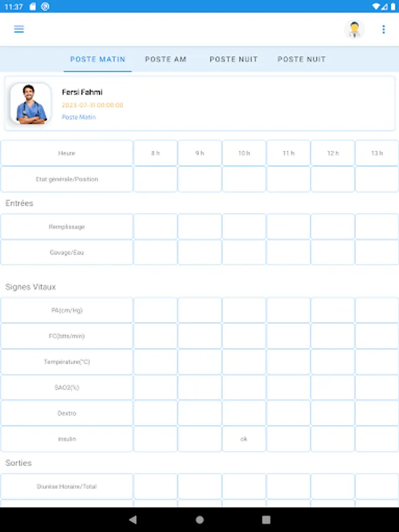Click the Diurèse Horaire/Total row label
The width and height of the screenshot is (399, 532).
pos(66,486)
